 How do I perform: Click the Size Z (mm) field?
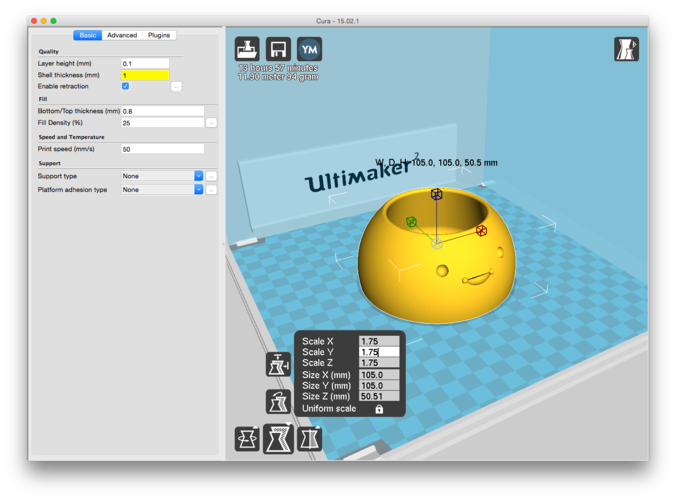[x=379, y=396]
